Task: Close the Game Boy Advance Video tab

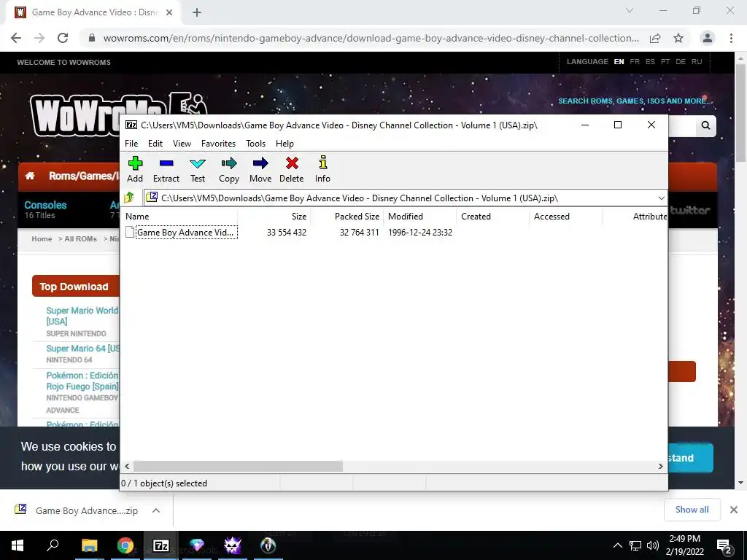Action: coord(169,12)
